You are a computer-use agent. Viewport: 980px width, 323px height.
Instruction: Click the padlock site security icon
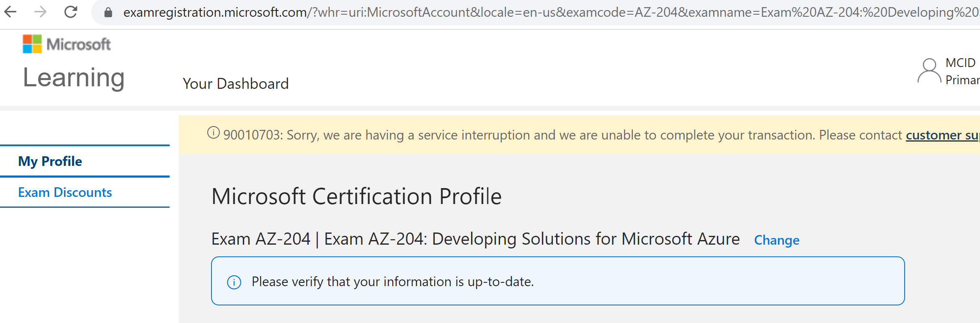pos(108,13)
